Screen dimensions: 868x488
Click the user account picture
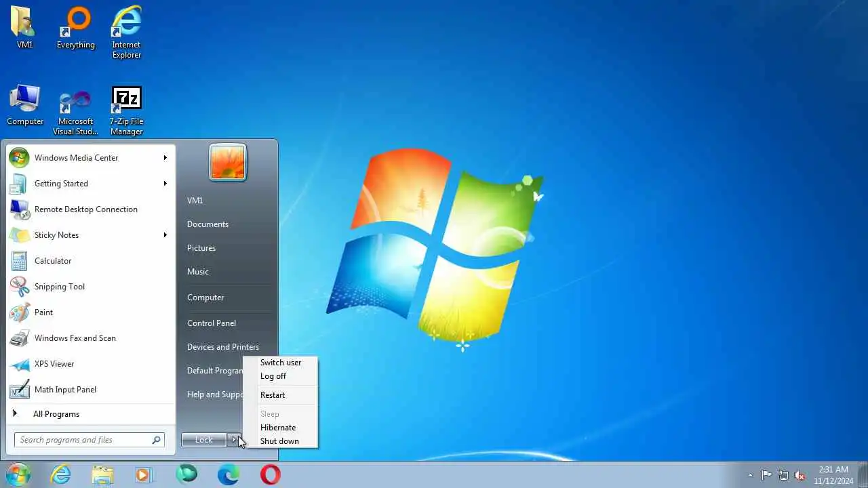(228, 163)
